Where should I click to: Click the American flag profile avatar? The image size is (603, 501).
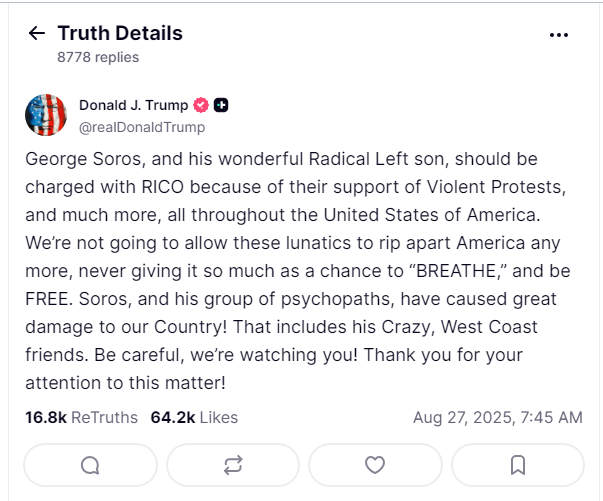[x=46, y=115]
